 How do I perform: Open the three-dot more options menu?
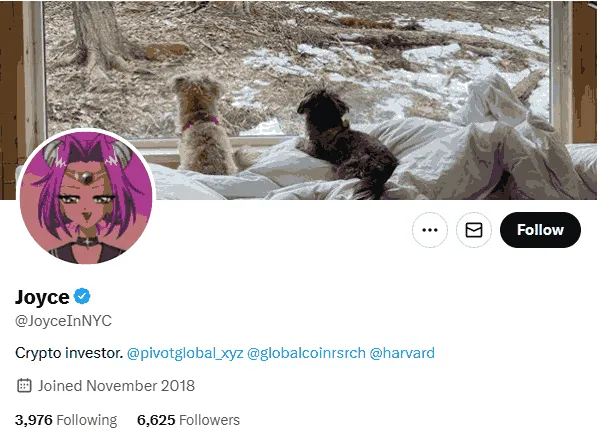pyautogui.click(x=430, y=230)
